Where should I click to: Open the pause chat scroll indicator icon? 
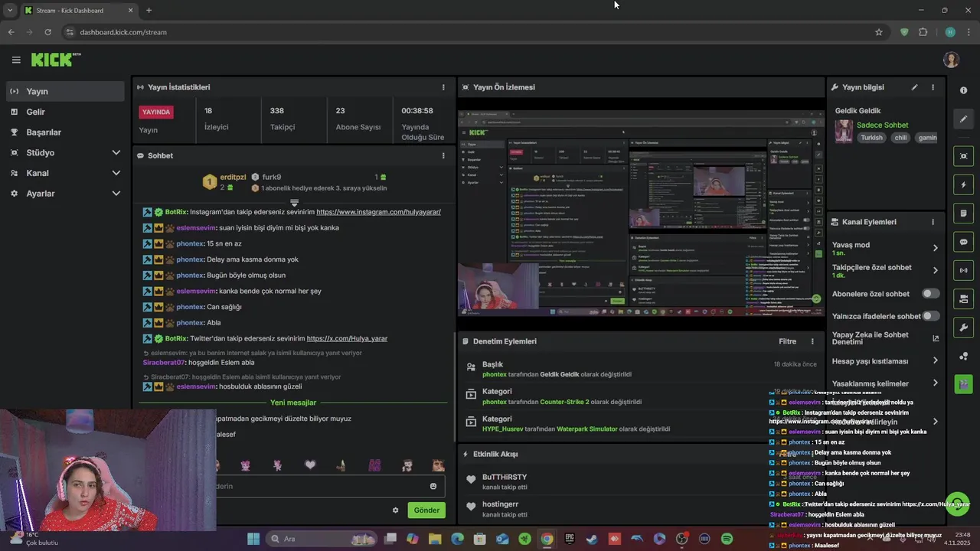click(294, 202)
